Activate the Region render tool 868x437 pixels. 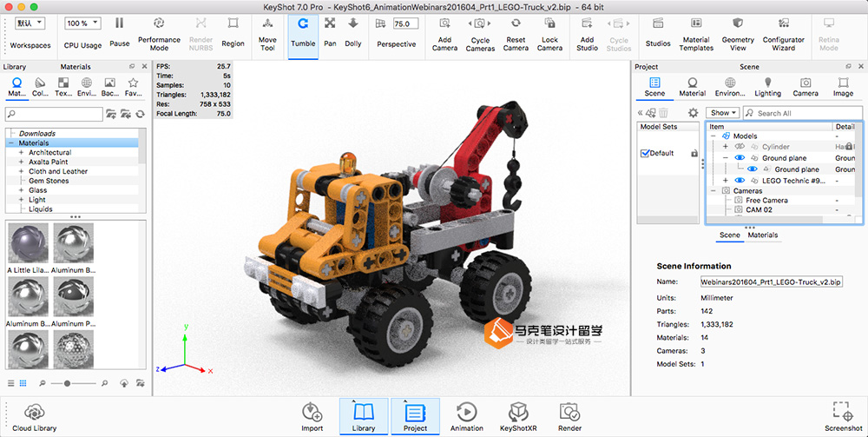233,31
